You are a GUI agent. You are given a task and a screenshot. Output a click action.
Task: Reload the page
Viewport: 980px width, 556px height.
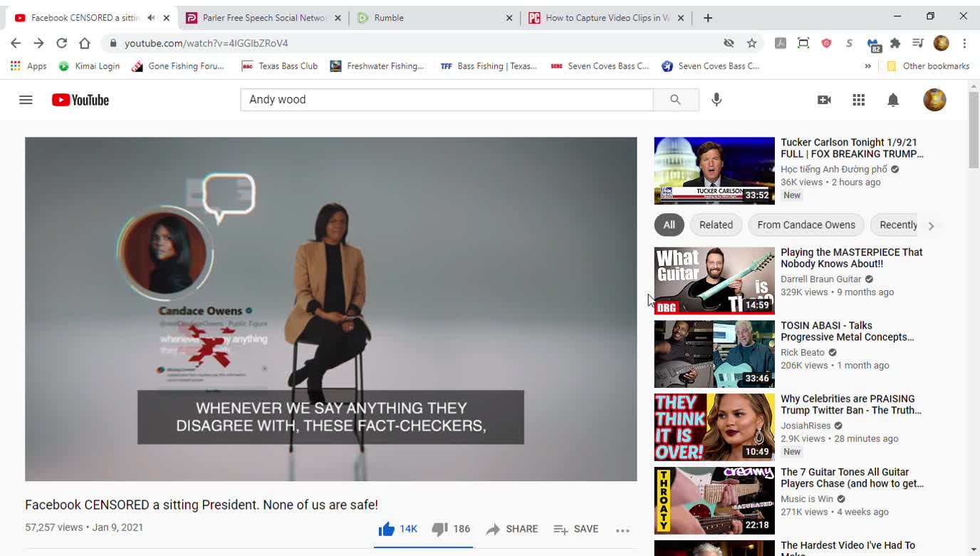[61, 43]
